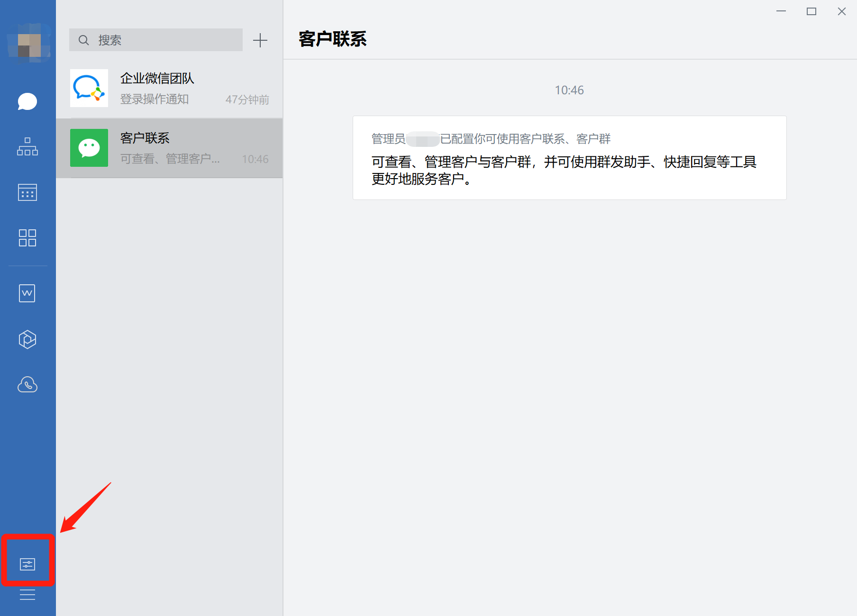
Task: Click inside the 搜索 search field
Action: (x=156, y=40)
